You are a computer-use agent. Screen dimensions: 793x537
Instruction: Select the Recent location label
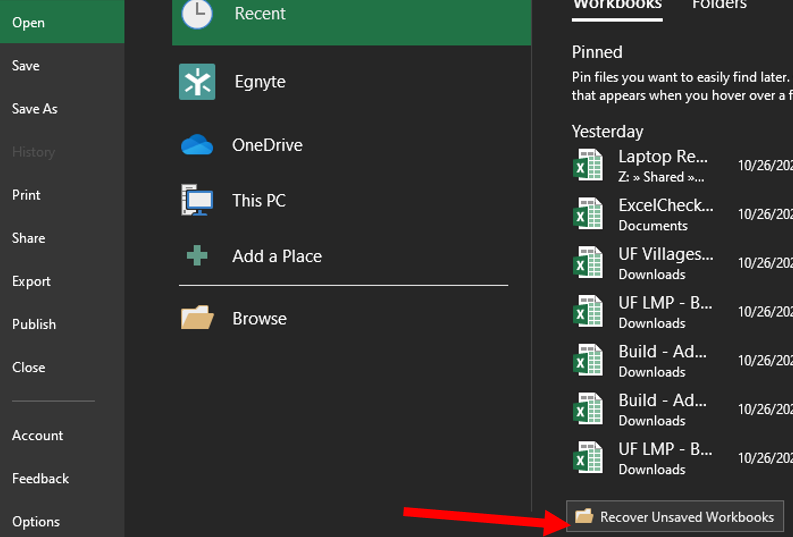pos(260,14)
